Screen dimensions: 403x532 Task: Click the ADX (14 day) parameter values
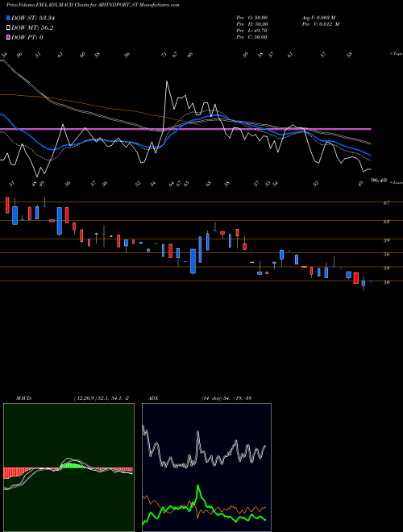tap(226, 398)
